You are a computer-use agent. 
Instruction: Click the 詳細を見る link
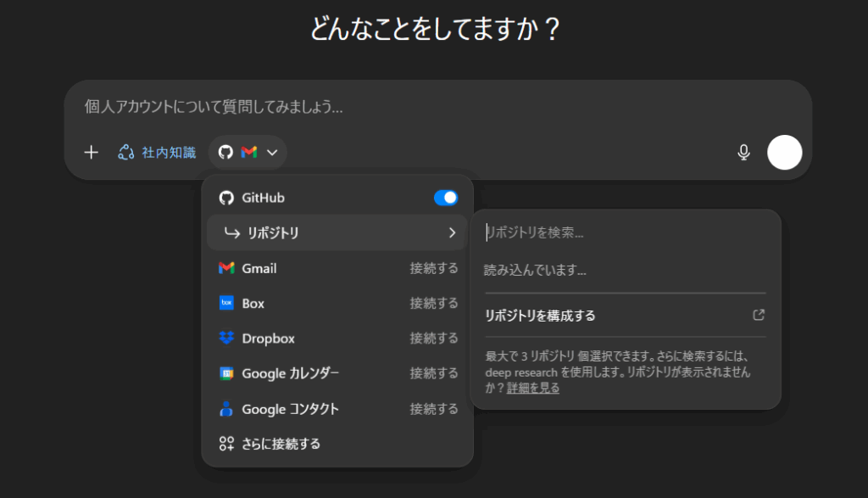tap(533, 389)
